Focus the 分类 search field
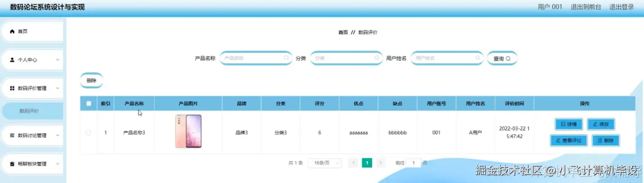 pyautogui.click(x=346, y=58)
